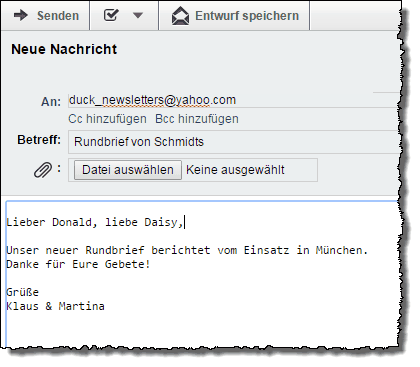Click the 'Betreff:' field label

[x=39, y=140]
